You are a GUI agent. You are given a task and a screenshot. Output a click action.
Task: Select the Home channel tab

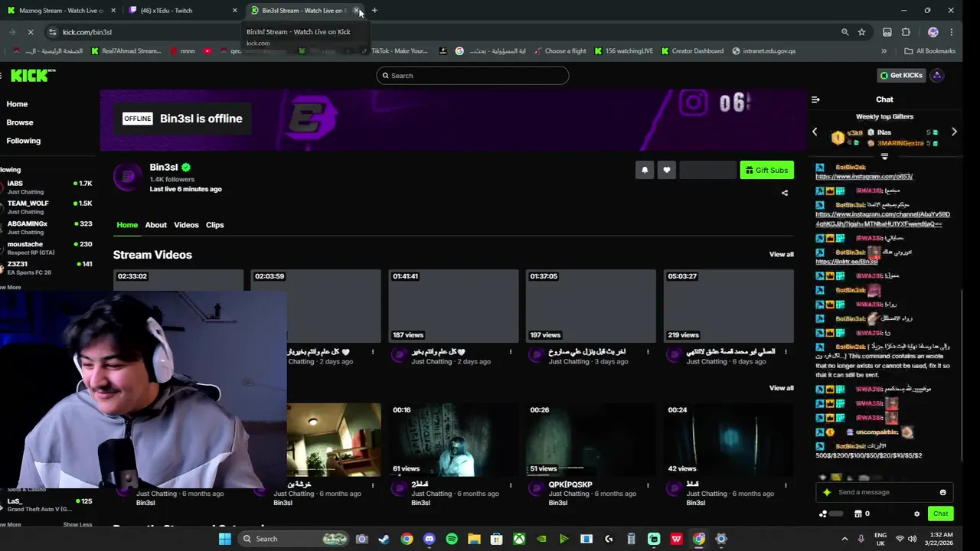click(127, 225)
